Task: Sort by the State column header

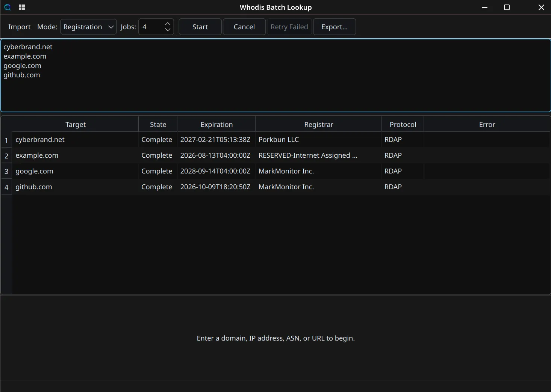Action: tap(158, 124)
